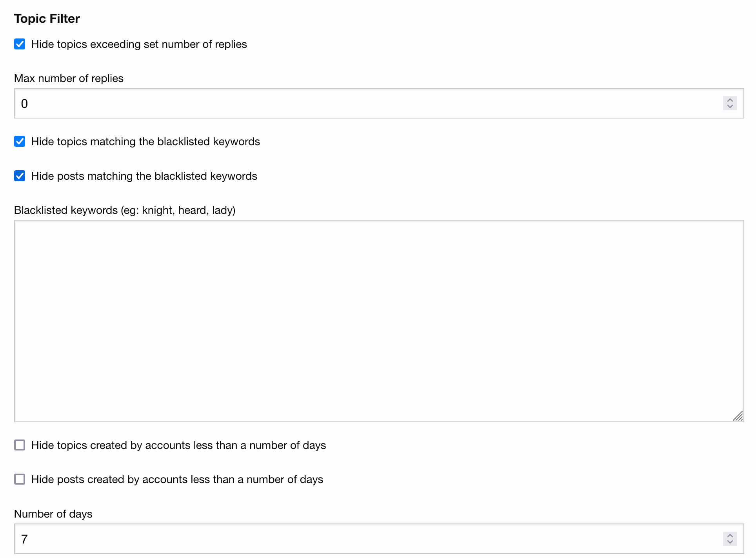Increase Max number of replies with up arrow
This screenshot has height=558, width=756.
(730, 100)
